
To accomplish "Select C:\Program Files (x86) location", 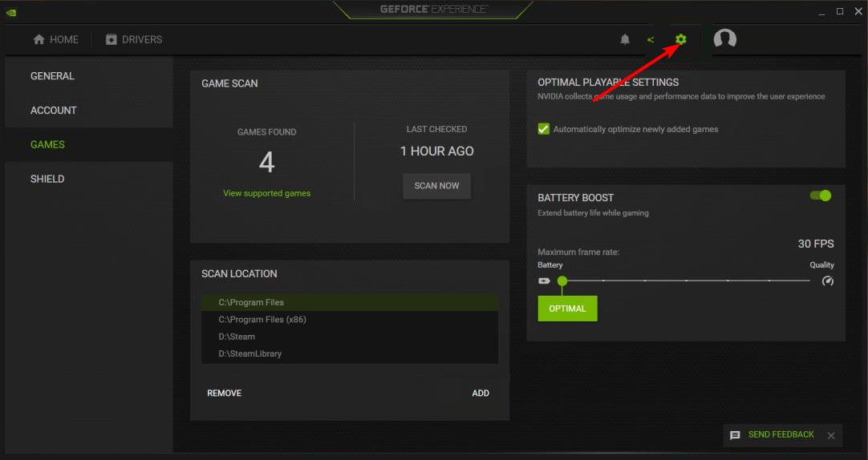I will point(350,319).
